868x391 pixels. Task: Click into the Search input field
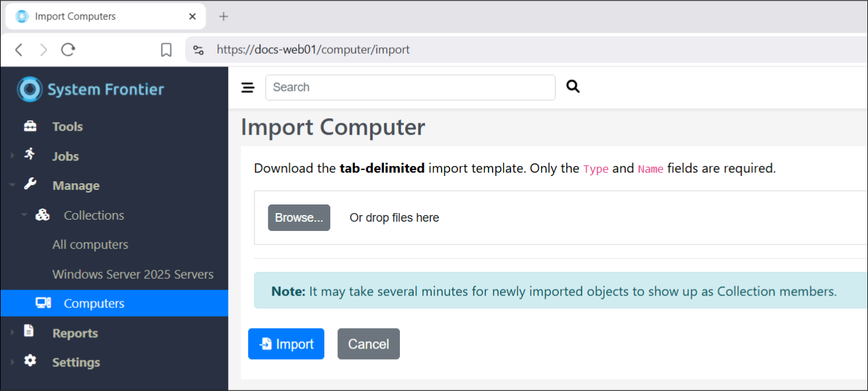tap(410, 88)
